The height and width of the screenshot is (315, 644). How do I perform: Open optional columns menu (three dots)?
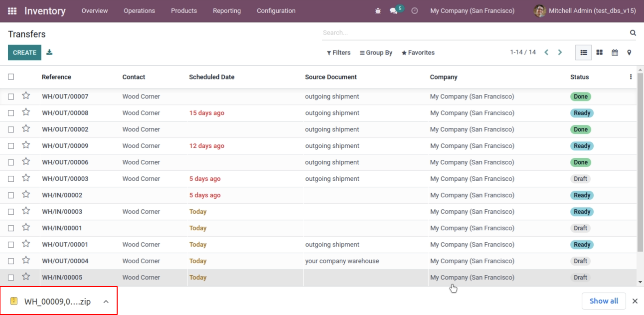[631, 77]
